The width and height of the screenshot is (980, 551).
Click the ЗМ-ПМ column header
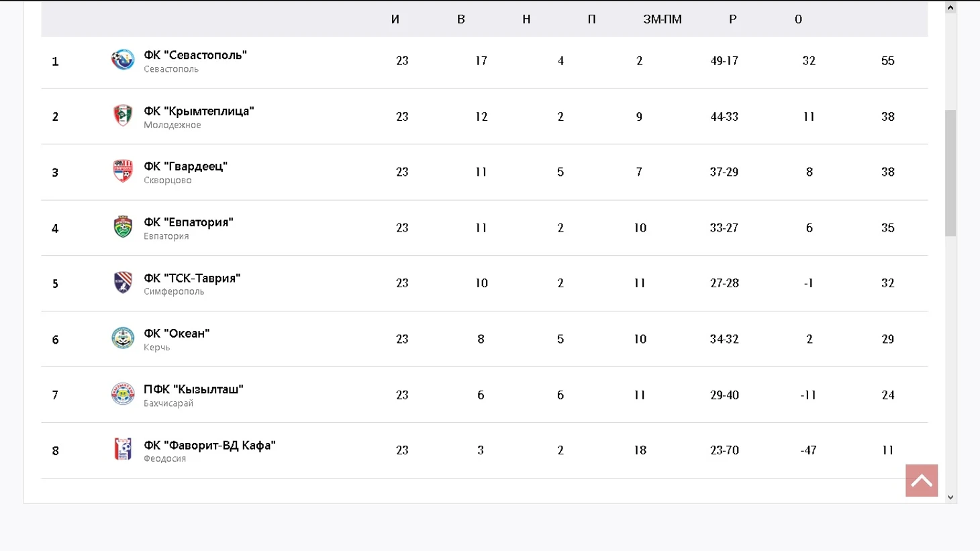coord(663,19)
